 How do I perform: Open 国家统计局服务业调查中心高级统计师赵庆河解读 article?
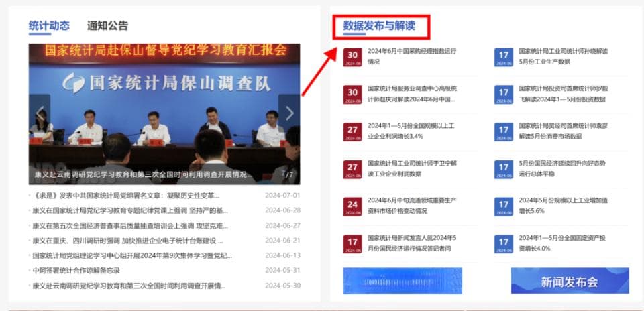[x=412, y=94]
